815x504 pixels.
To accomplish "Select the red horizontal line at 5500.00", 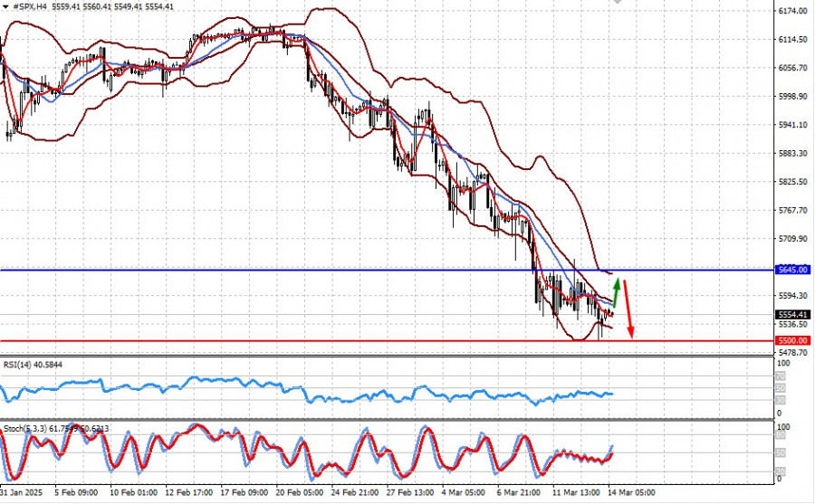I will coord(388,341).
